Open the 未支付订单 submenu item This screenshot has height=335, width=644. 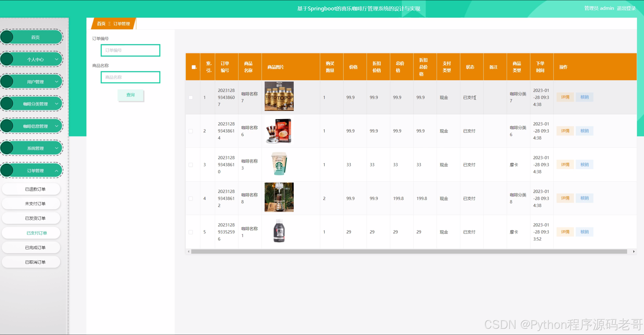tap(35, 204)
